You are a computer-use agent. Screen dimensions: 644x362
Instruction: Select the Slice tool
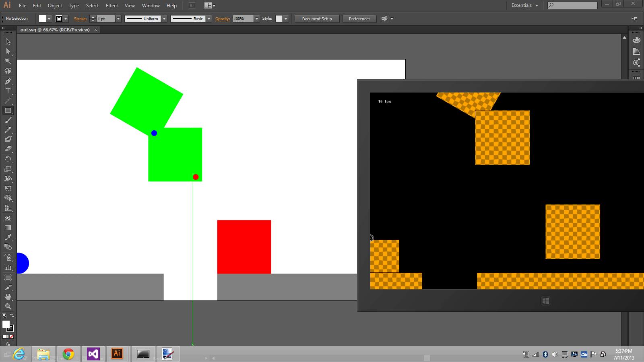click(8, 287)
